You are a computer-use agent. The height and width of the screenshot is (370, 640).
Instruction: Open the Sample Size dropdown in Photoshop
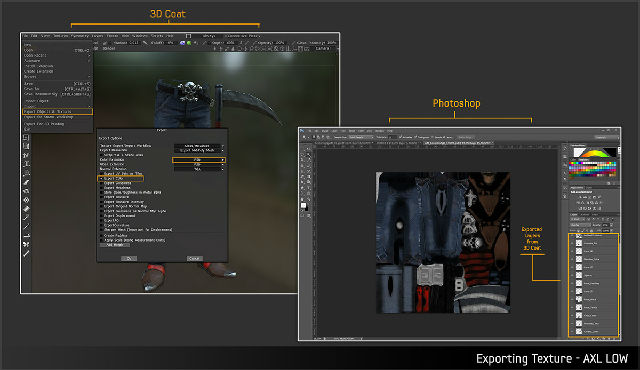click(361, 137)
